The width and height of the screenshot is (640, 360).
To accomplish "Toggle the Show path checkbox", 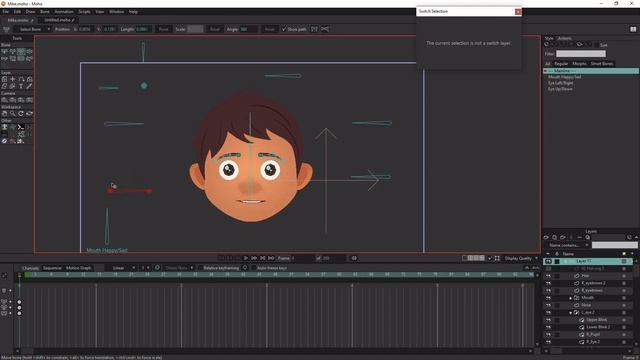I will (x=284, y=29).
